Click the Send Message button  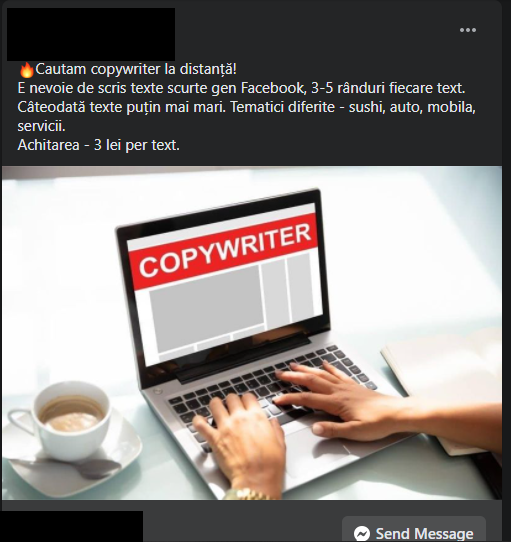tap(414, 530)
